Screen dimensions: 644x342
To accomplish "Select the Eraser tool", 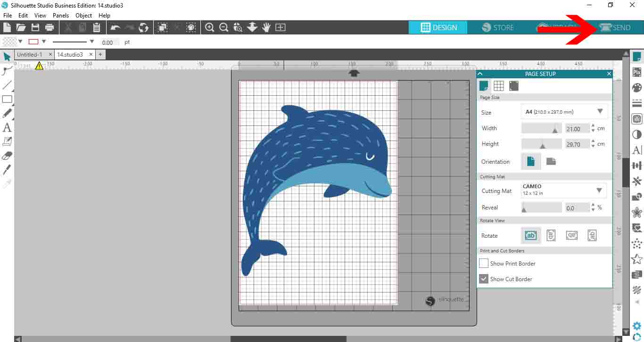I will 7,155.
